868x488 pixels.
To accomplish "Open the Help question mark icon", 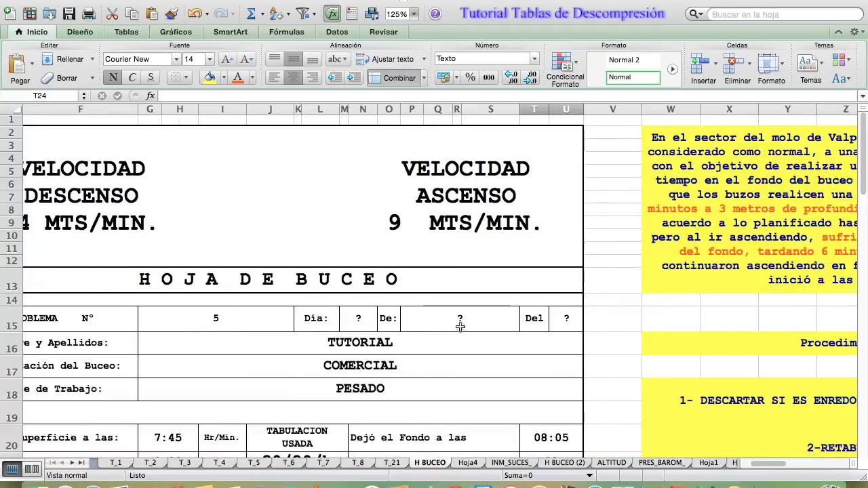I will 435,14.
